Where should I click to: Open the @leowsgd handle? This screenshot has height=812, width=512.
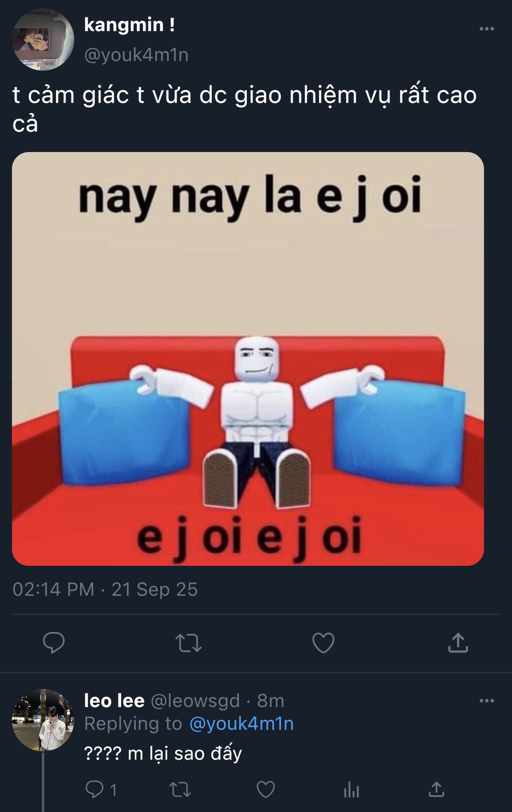click(x=195, y=701)
